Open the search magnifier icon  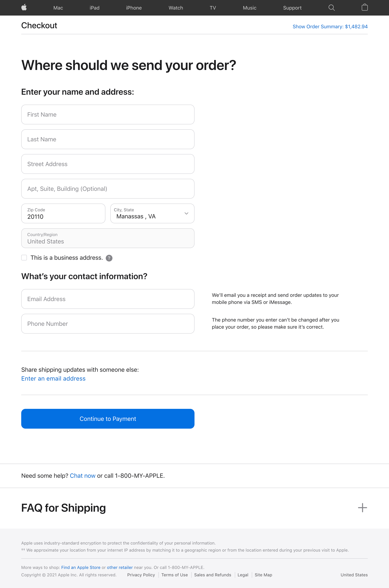[x=331, y=8]
